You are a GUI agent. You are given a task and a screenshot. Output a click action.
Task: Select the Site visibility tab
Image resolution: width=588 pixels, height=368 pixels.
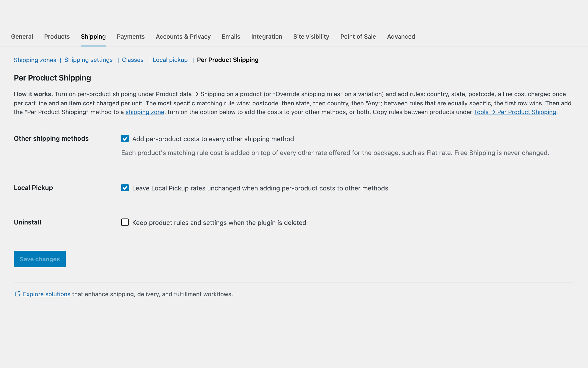tap(311, 37)
